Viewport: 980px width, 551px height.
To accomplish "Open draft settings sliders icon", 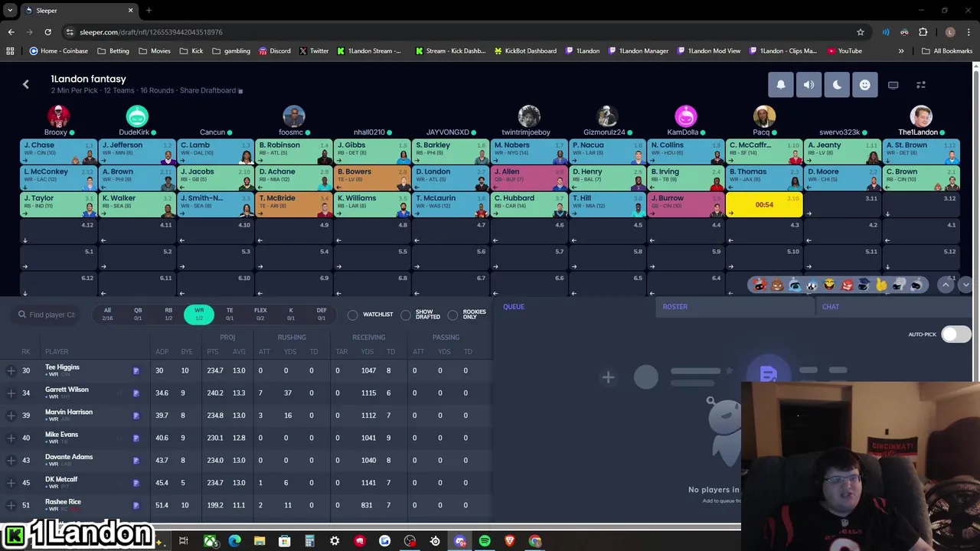I will tap(921, 85).
